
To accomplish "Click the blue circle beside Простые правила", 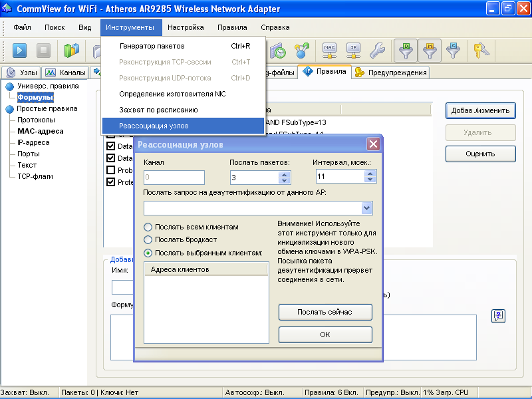I will [10, 109].
